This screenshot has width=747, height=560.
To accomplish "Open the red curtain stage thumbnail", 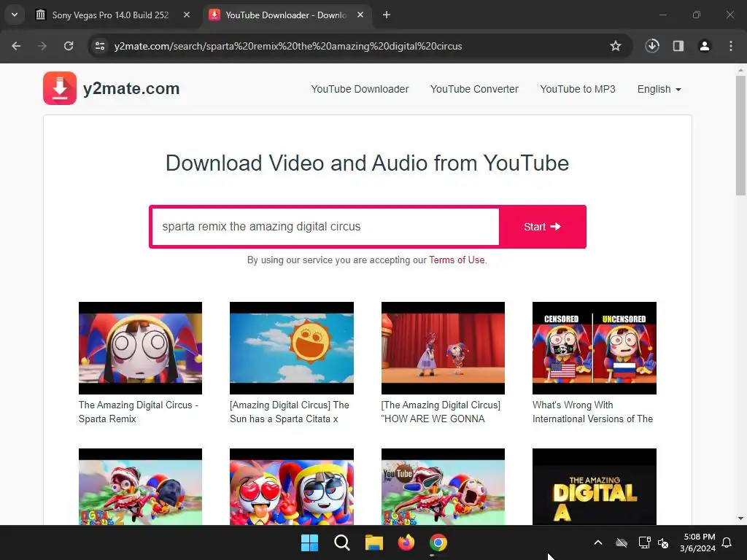I will point(443,348).
